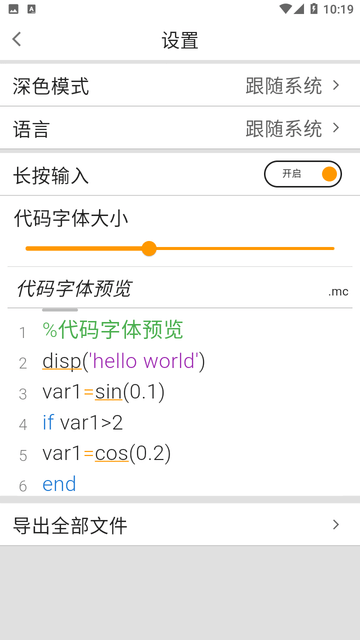Click line 4 if statement in preview
Viewport: 360px width, 640px height.
pyautogui.click(x=82, y=423)
